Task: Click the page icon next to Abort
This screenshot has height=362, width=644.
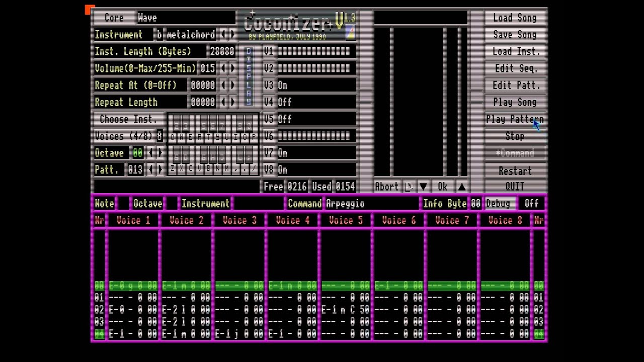Action: (408, 187)
